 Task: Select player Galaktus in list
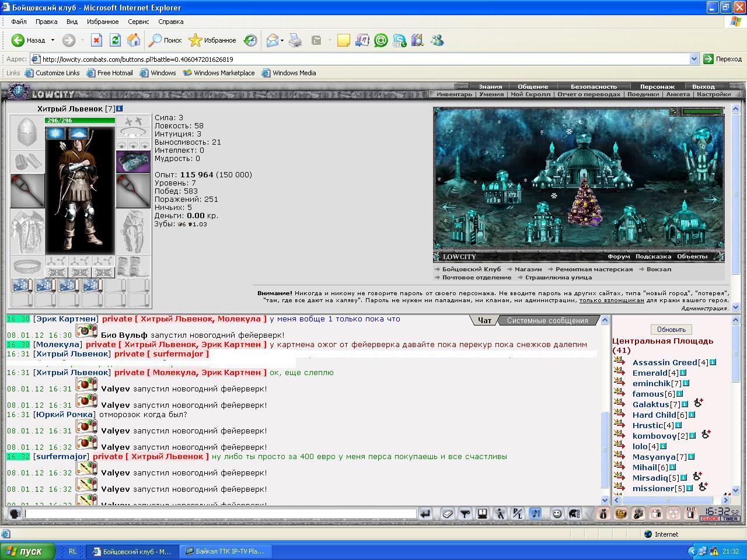click(x=651, y=404)
